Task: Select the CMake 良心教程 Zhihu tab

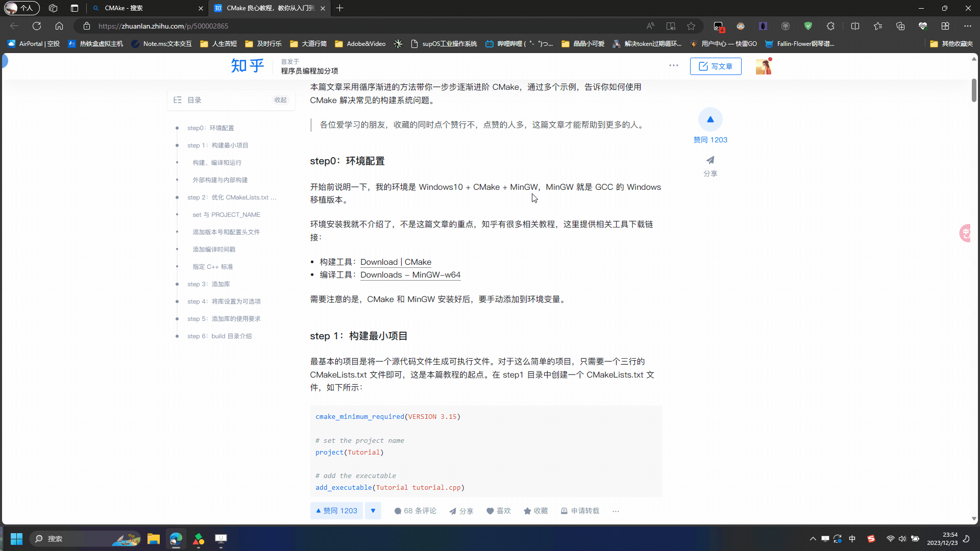Action: [x=269, y=8]
